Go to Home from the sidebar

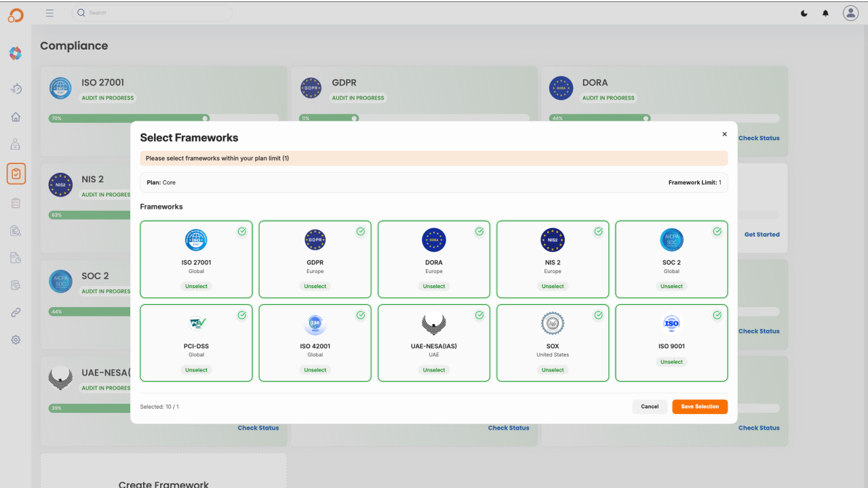pyautogui.click(x=16, y=117)
